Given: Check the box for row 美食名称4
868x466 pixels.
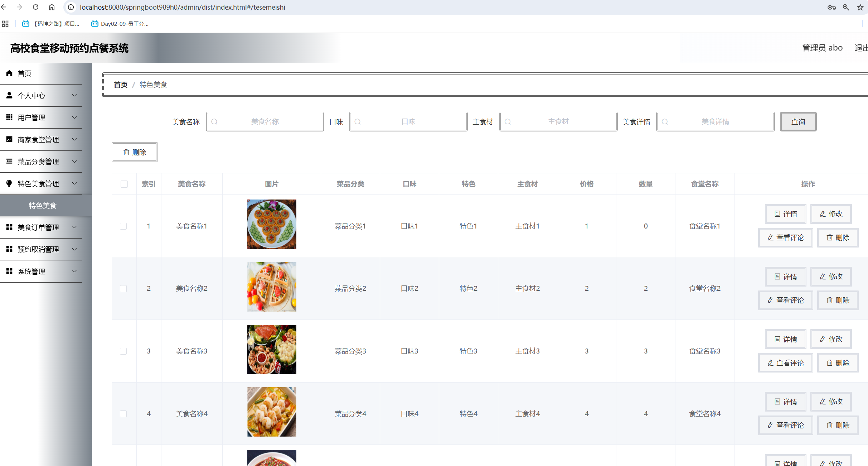Looking at the screenshot, I should [x=123, y=414].
